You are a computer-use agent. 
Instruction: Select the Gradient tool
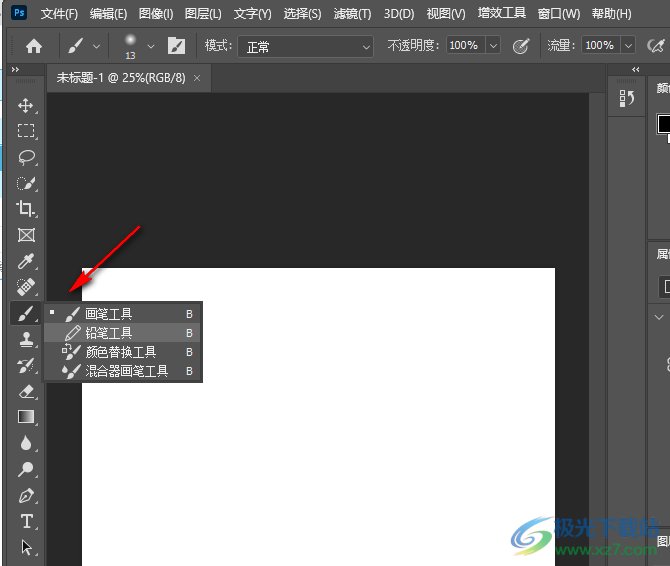(x=26, y=417)
